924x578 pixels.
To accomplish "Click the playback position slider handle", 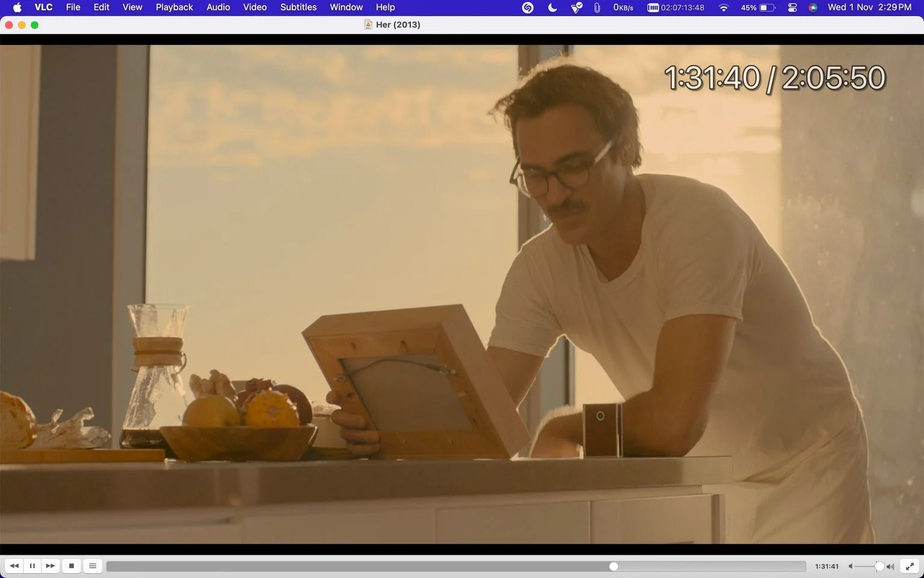I will tap(614, 567).
